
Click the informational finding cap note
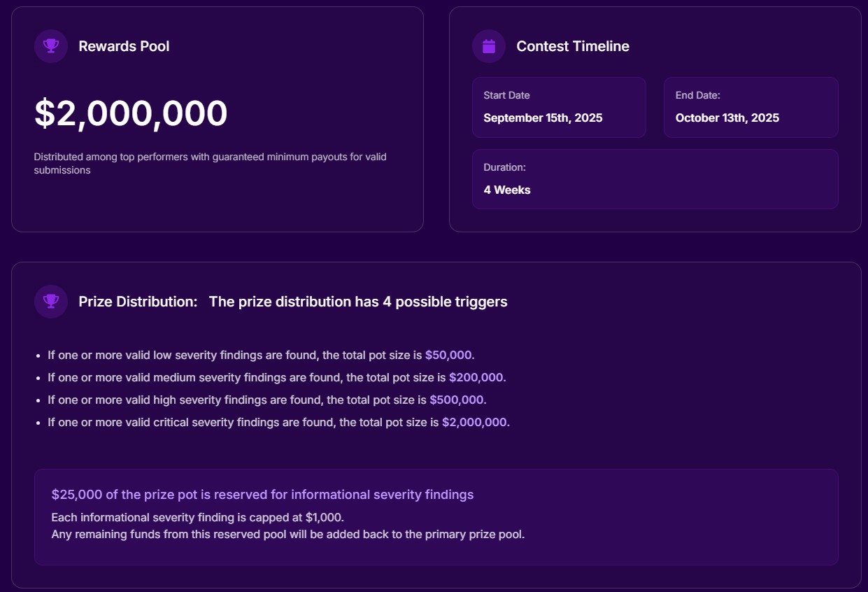[x=198, y=518]
